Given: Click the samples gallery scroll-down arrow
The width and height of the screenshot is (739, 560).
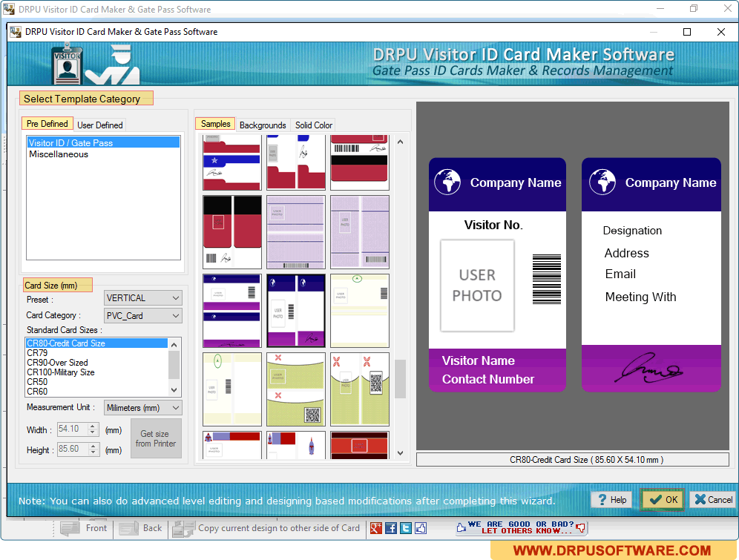Looking at the screenshot, I should pyautogui.click(x=400, y=453).
